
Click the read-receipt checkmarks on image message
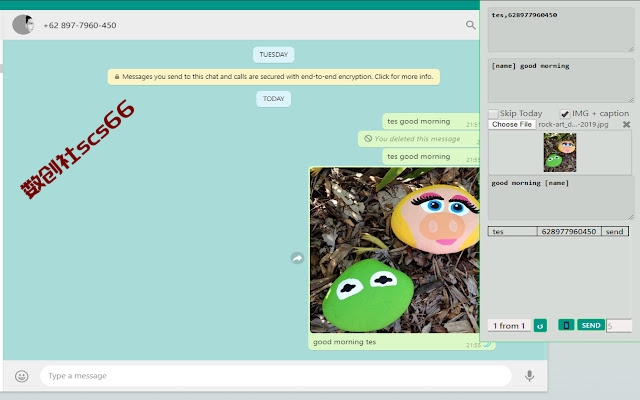(487, 345)
